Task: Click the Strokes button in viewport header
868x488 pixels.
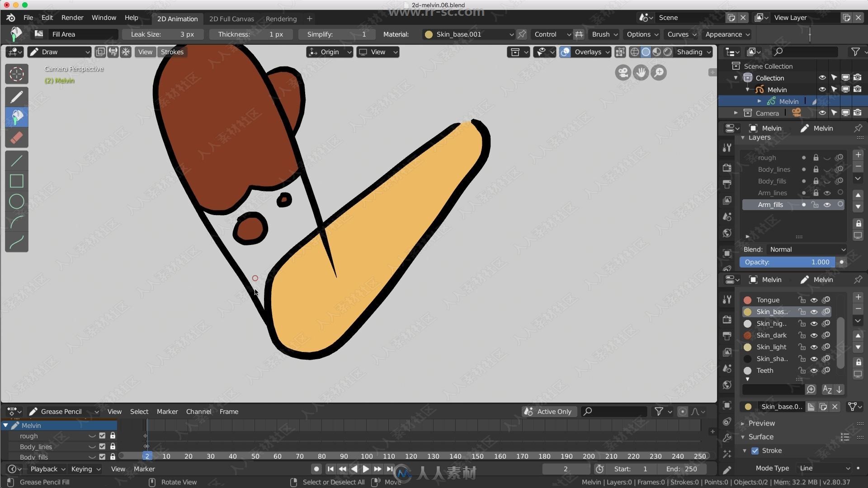Action: (172, 52)
